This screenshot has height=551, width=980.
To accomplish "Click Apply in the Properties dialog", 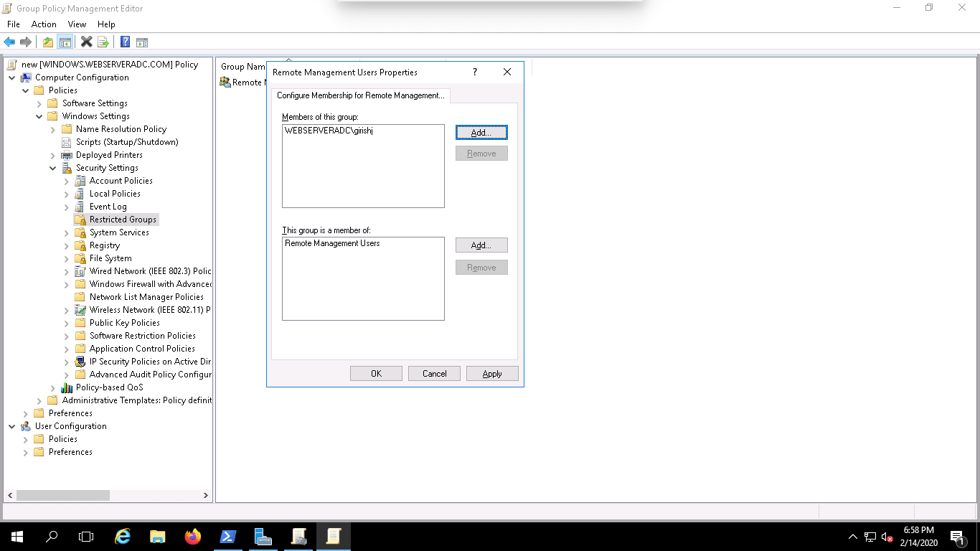I will [492, 374].
